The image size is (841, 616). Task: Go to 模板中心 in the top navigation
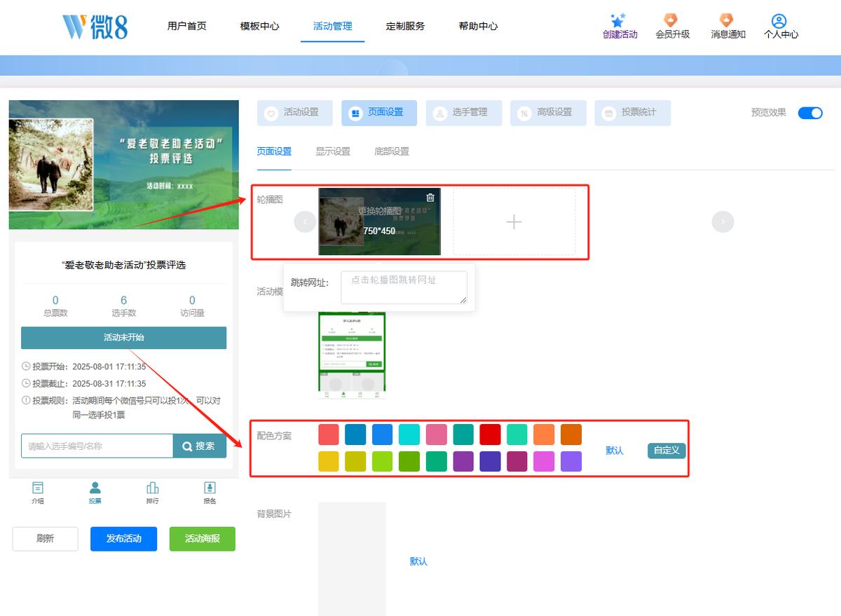click(260, 26)
